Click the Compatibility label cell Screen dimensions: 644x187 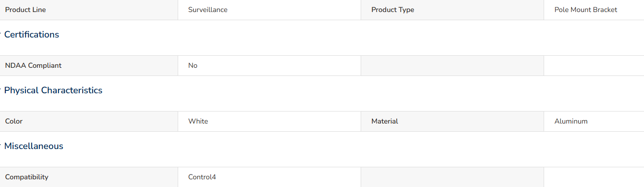coord(89,177)
